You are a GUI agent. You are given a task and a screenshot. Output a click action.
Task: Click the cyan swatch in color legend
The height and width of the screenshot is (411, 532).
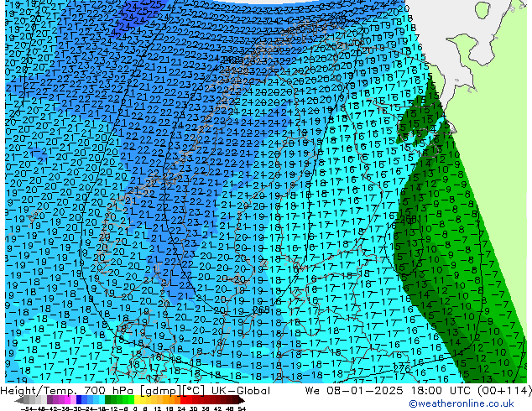102,400
